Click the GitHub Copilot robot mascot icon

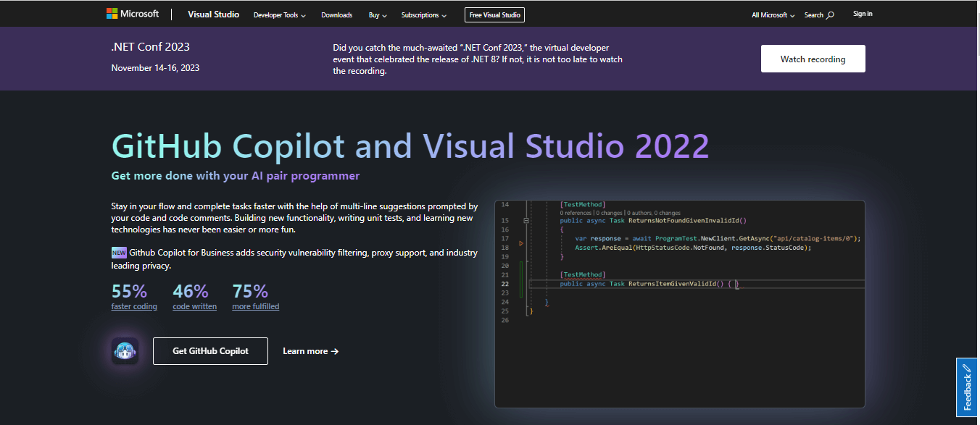tap(125, 350)
